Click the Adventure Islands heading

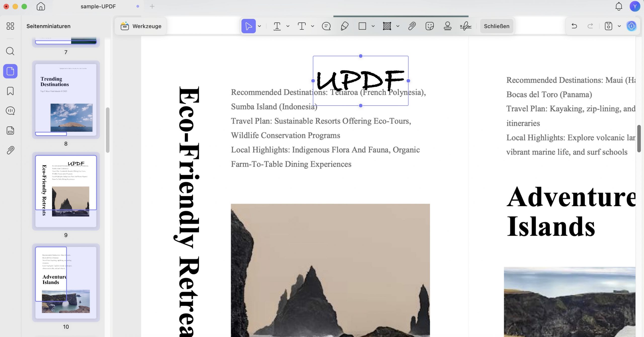[571, 212]
